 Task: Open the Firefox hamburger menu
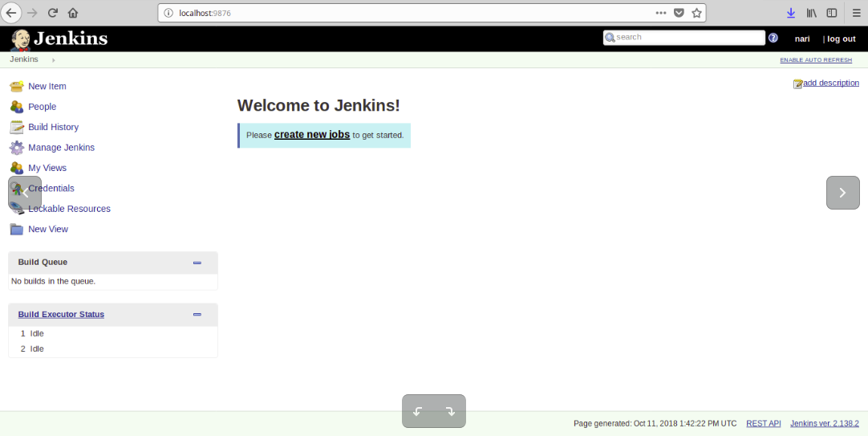point(855,13)
